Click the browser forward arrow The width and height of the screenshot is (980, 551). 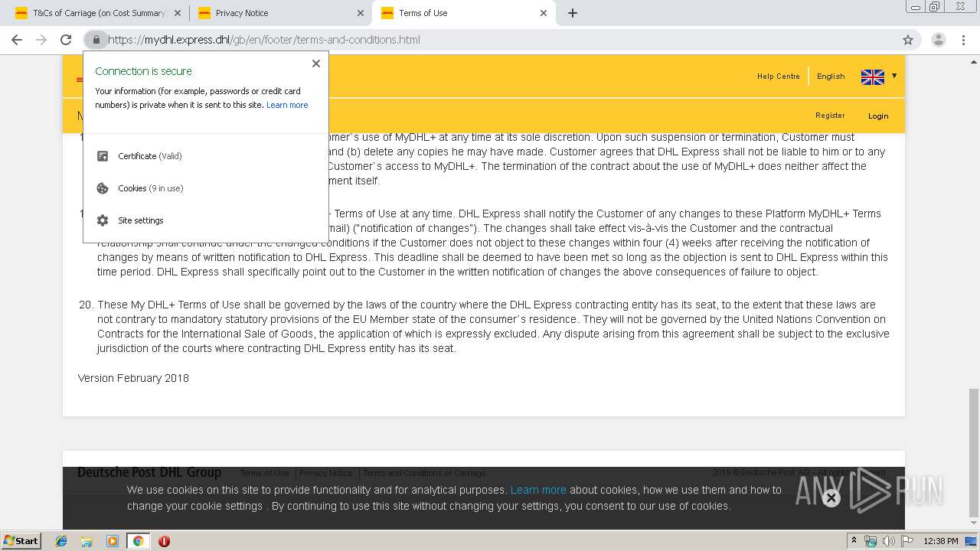pos(41,40)
